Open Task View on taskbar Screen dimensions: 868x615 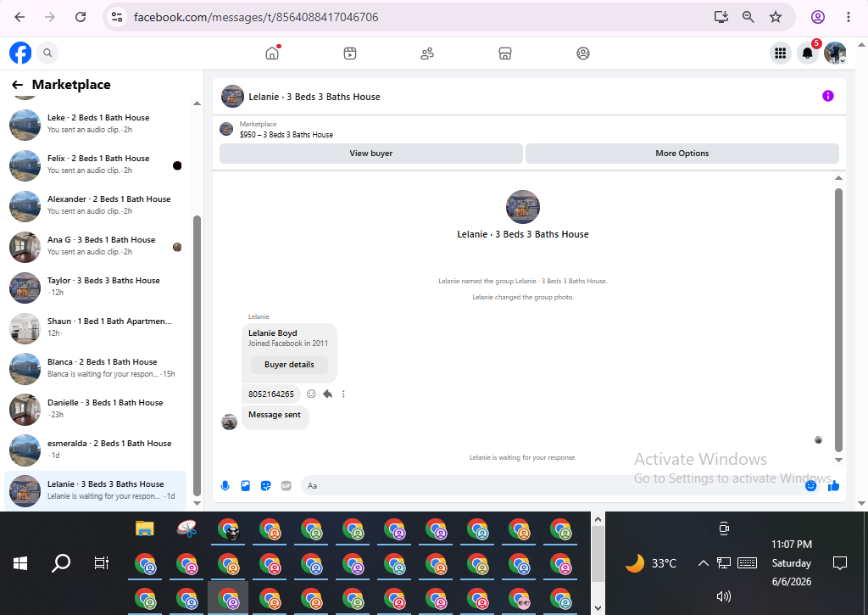pos(102,563)
